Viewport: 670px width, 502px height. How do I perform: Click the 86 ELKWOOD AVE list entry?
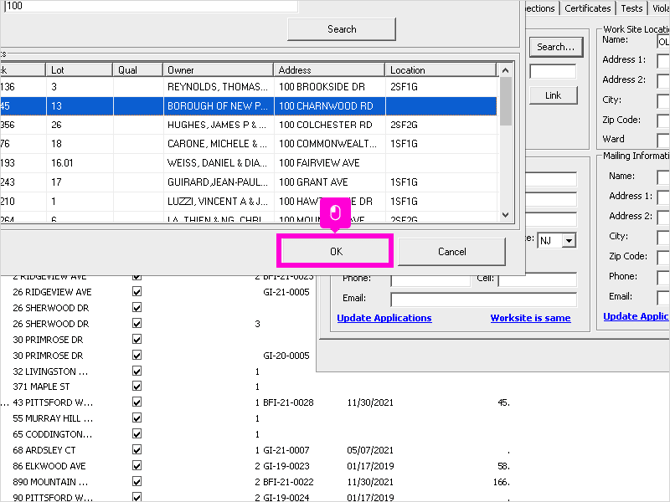coord(49,466)
